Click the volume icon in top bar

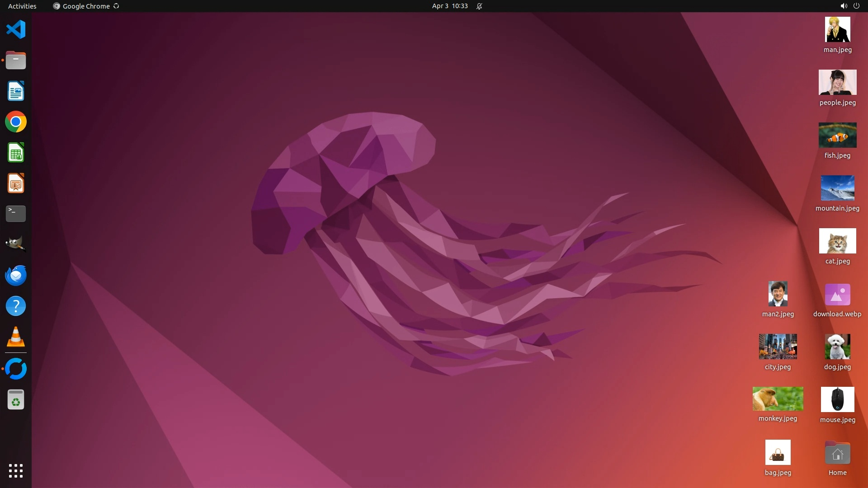tap(844, 6)
